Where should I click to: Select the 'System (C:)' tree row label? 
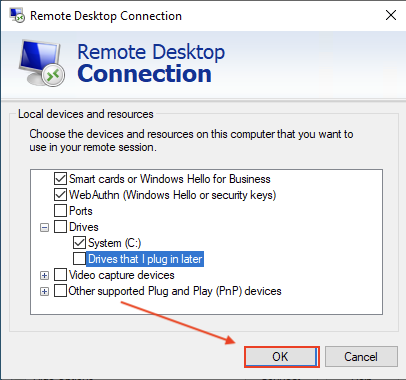coord(114,243)
